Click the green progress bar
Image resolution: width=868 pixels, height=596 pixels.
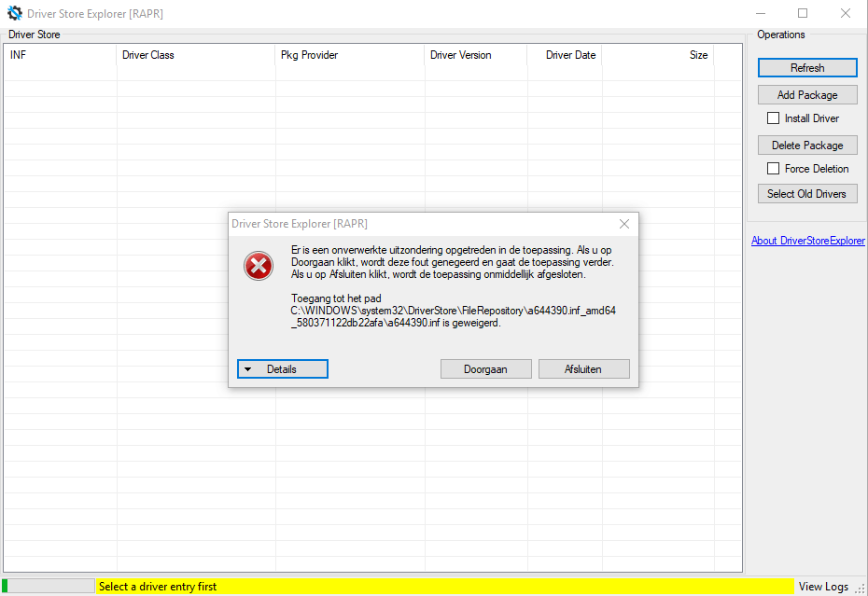coord(49,586)
